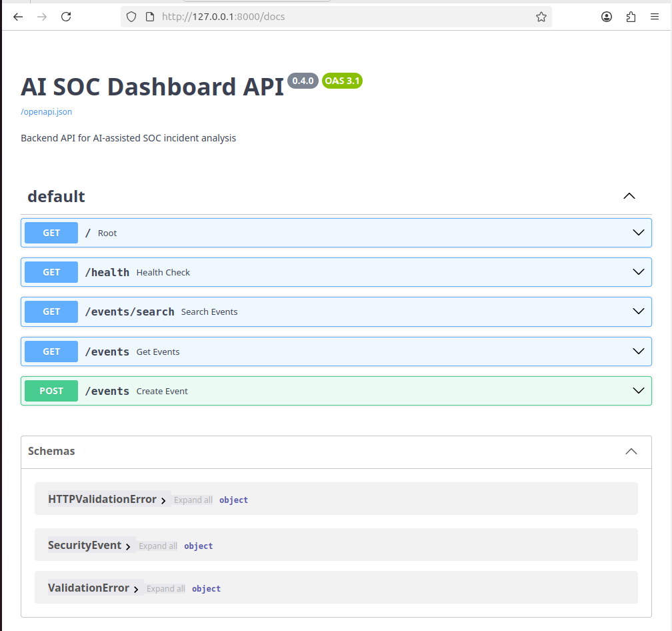Expand the GET / Root endpoint chevron
Screen dimensions: 672x631
pyautogui.click(x=639, y=233)
